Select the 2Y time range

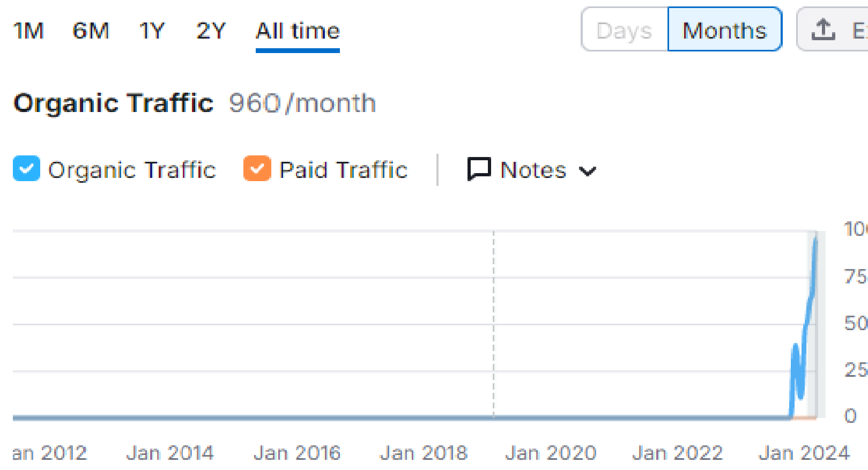tap(211, 31)
